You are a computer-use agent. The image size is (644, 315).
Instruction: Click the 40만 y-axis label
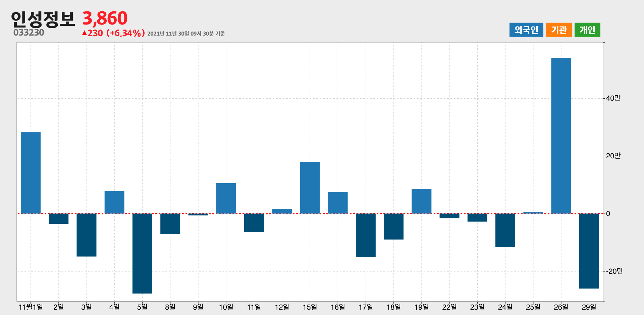613,98
